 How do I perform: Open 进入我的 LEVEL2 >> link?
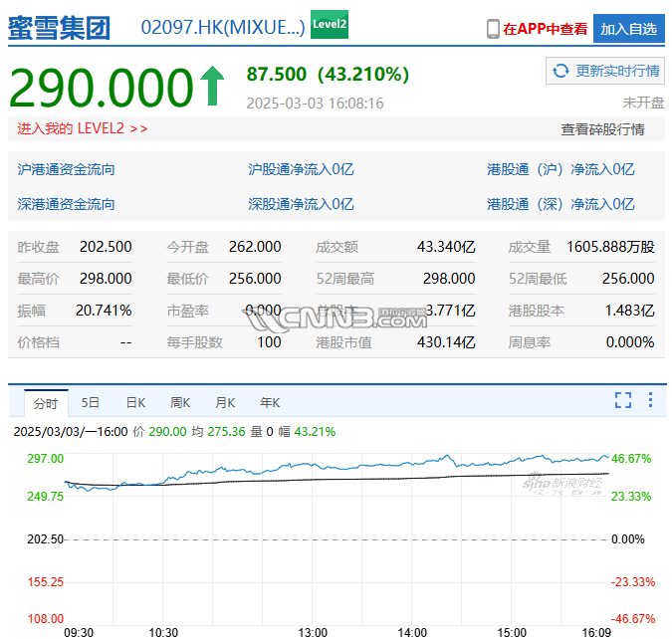83,128
